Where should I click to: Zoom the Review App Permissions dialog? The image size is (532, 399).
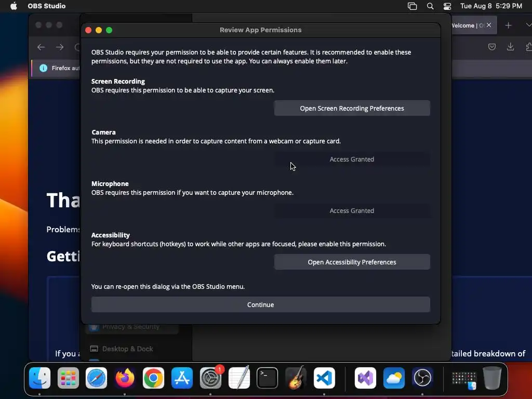click(109, 30)
